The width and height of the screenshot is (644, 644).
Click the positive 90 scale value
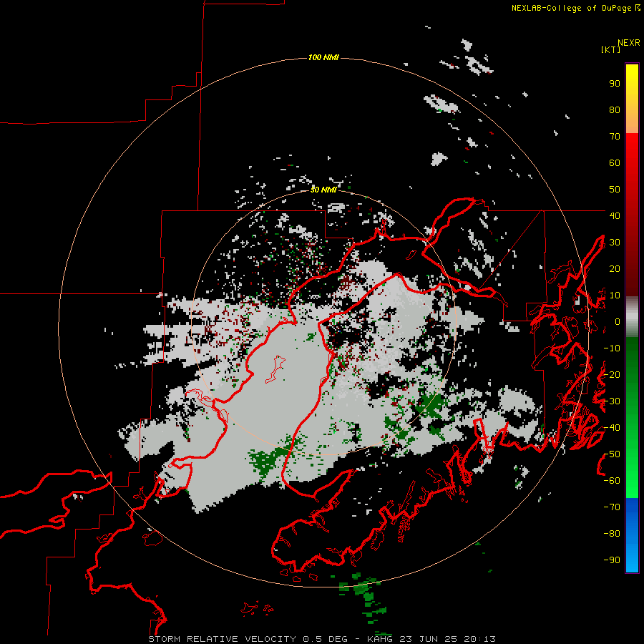point(615,84)
